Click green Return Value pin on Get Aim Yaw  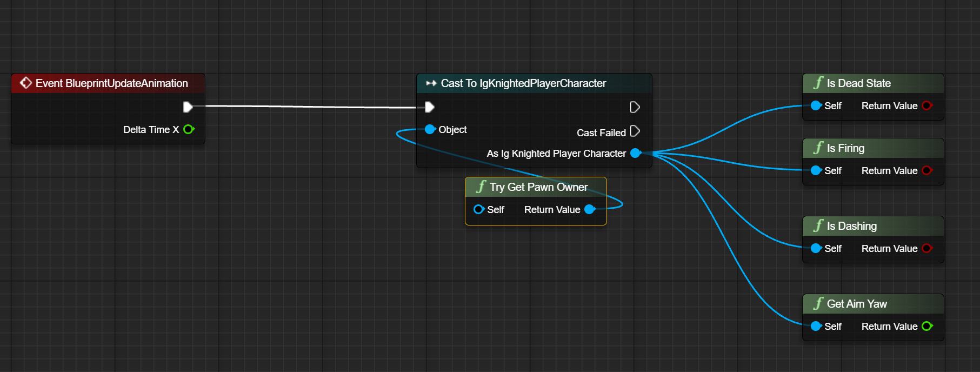pyautogui.click(x=927, y=326)
